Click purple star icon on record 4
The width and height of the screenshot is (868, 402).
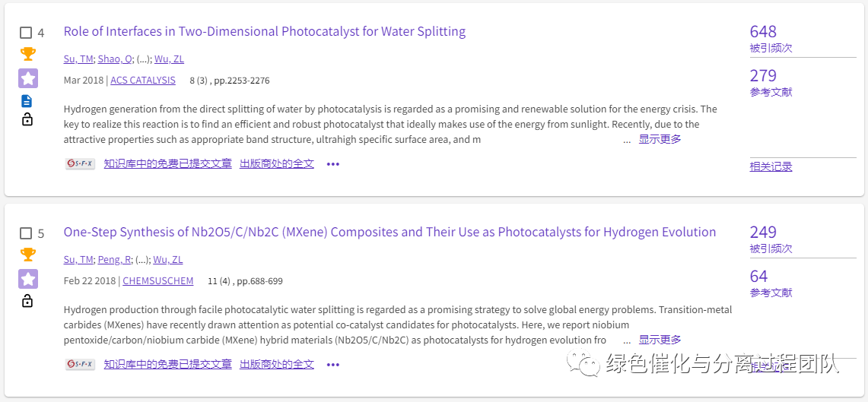tap(27, 78)
